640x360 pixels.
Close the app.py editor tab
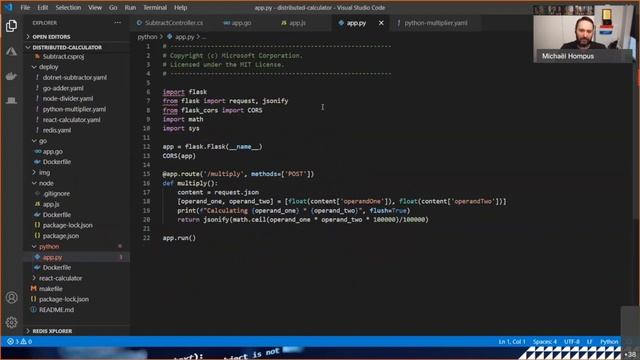point(381,23)
